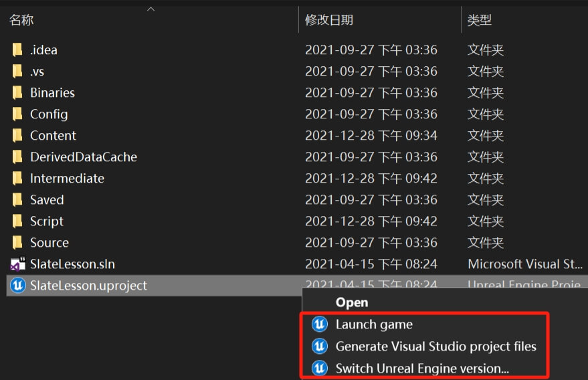
Task: Click the Source folder icon
Action: [18, 243]
